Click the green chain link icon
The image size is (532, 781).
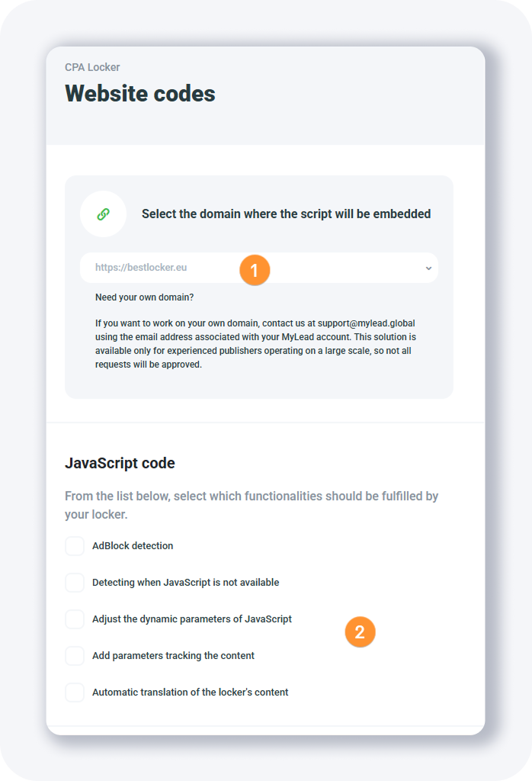[104, 214]
